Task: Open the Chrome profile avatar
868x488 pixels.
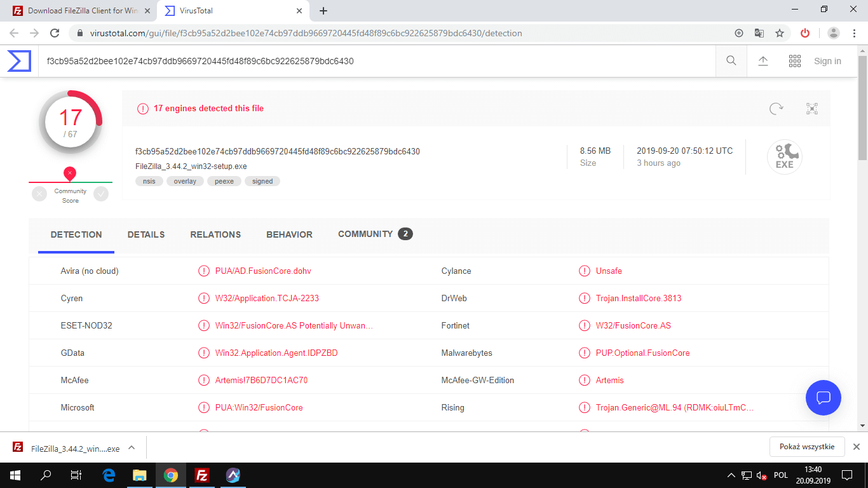Action: point(834,33)
